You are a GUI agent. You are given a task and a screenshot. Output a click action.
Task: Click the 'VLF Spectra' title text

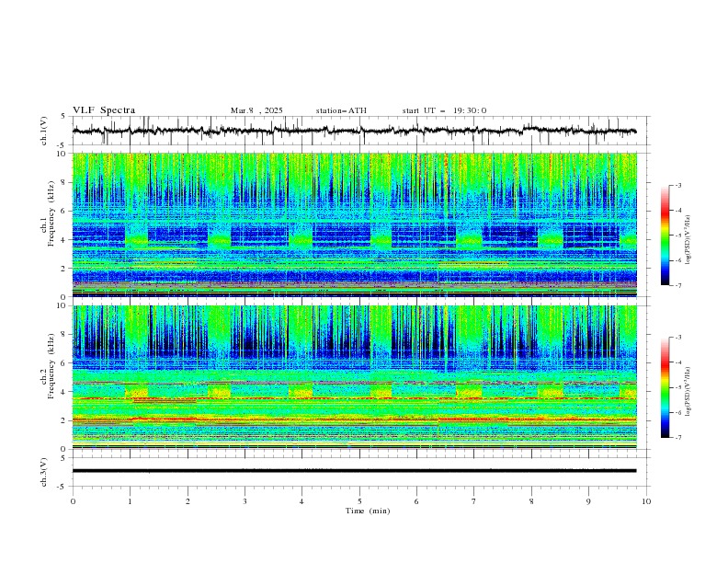point(104,110)
